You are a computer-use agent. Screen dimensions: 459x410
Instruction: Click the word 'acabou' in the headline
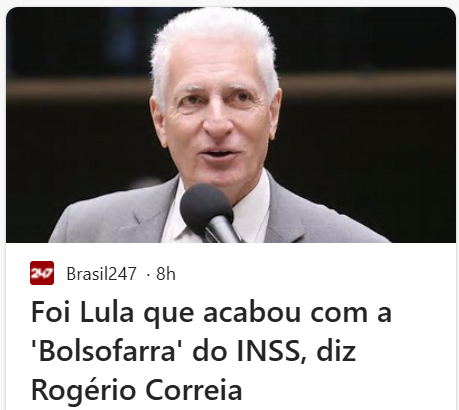[252, 313]
